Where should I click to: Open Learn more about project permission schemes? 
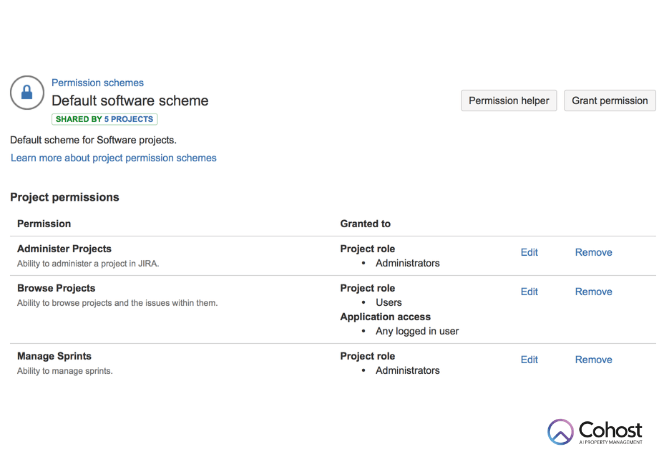pos(113,158)
